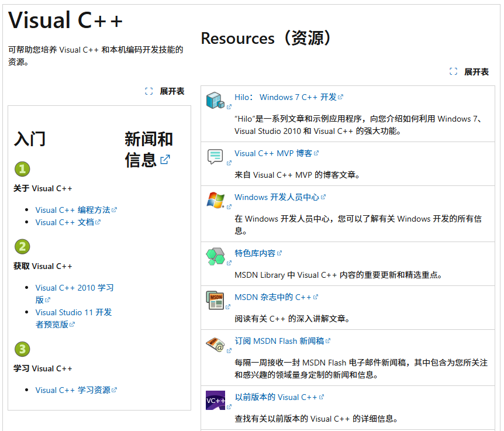Click the description 每隔一周接收一封 MSDN Flash
The width and height of the screenshot is (504, 431).
(361, 368)
